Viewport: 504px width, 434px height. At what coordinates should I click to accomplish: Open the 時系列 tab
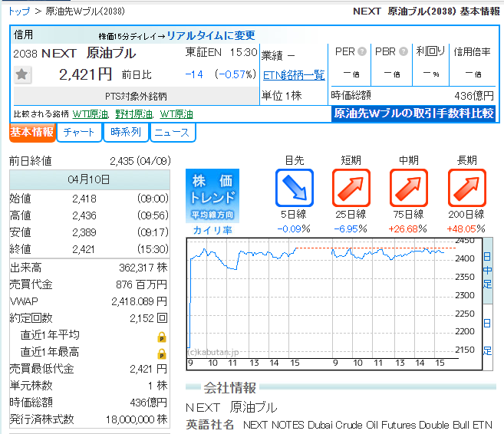pyautogui.click(x=126, y=133)
